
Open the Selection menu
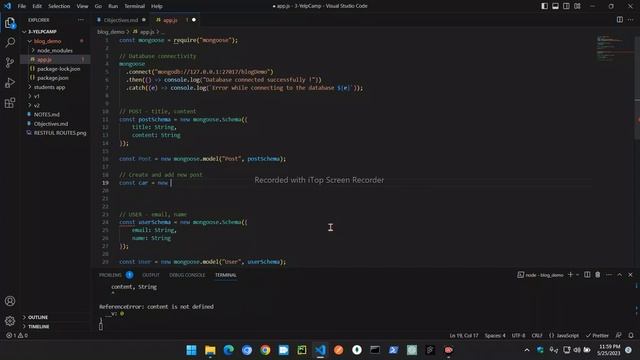coord(59,6)
